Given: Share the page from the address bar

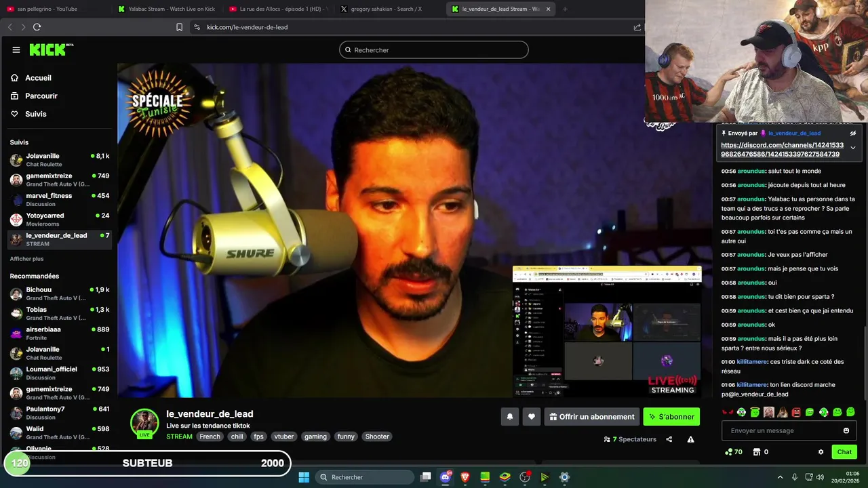Looking at the screenshot, I should click(637, 27).
